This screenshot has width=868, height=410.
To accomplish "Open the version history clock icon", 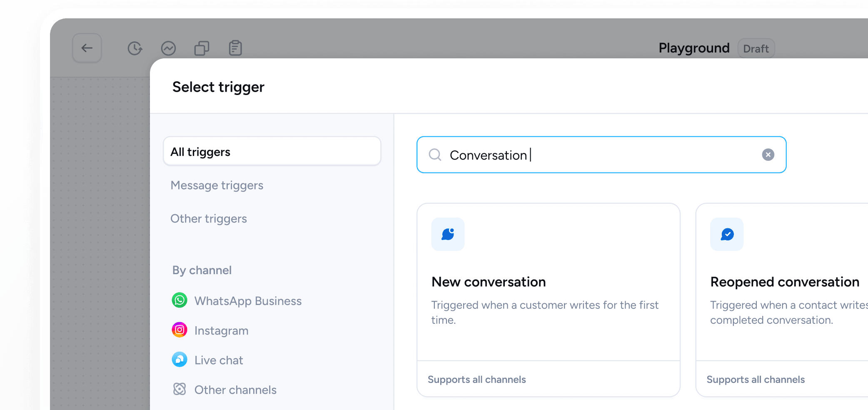I will click(135, 48).
